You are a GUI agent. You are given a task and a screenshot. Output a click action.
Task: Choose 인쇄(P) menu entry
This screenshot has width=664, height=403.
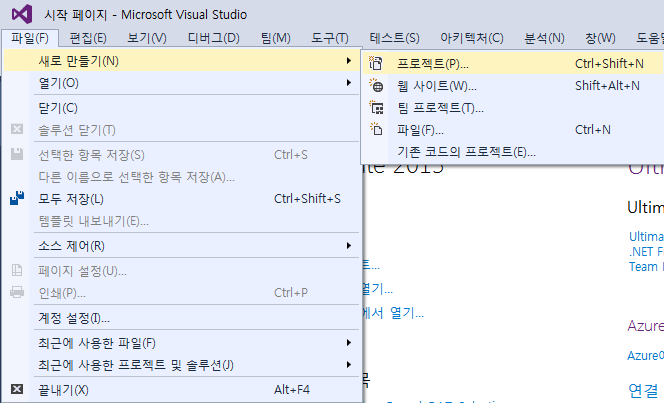(182, 293)
